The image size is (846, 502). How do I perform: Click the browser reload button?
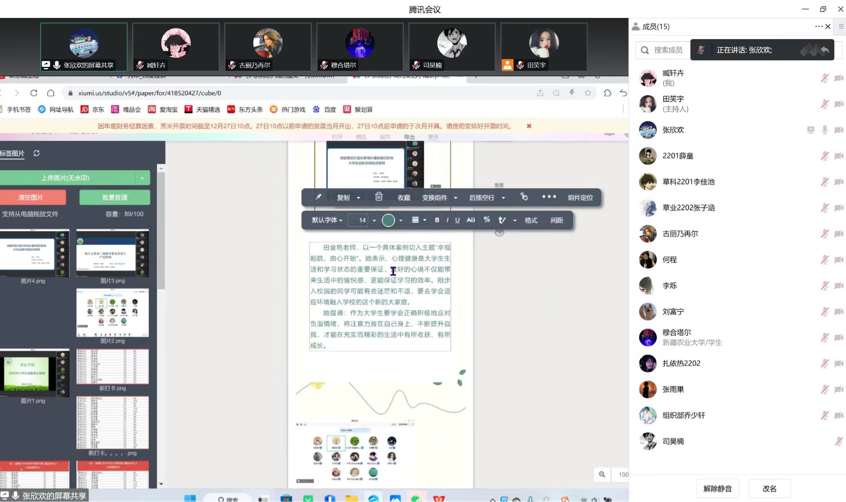[x=34, y=93]
